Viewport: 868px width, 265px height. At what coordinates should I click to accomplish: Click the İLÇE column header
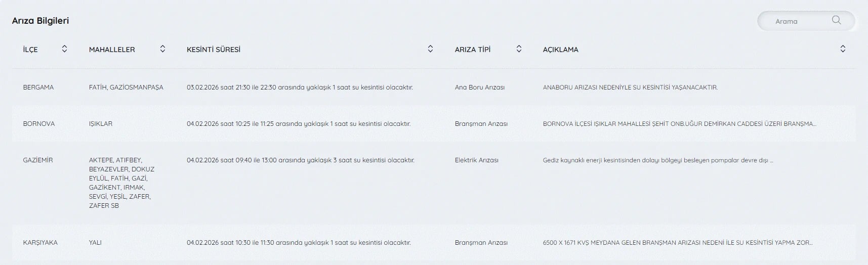click(x=30, y=50)
